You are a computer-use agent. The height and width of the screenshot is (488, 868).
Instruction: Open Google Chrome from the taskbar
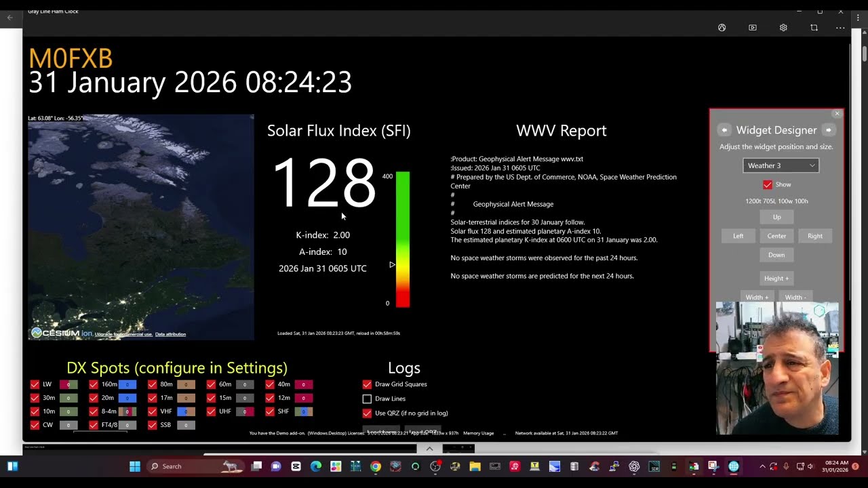(376, 466)
